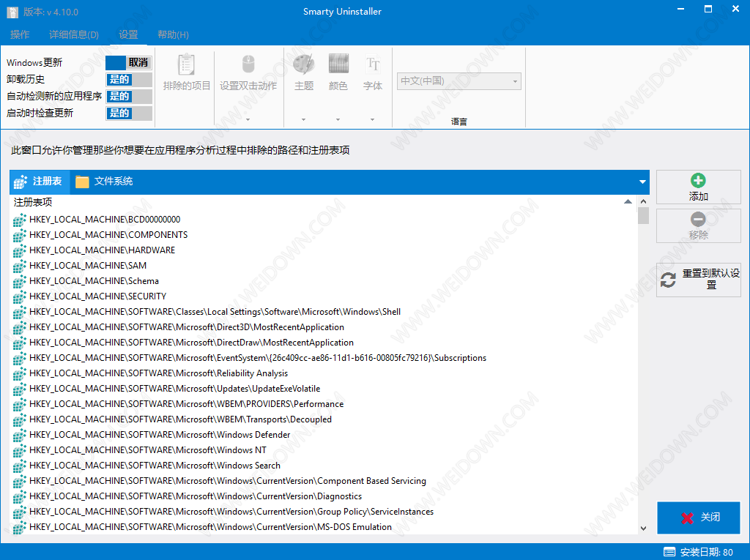Open the excluded items (排除的项目) icon
The image size is (750, 560).
click(x=186, y=64)
